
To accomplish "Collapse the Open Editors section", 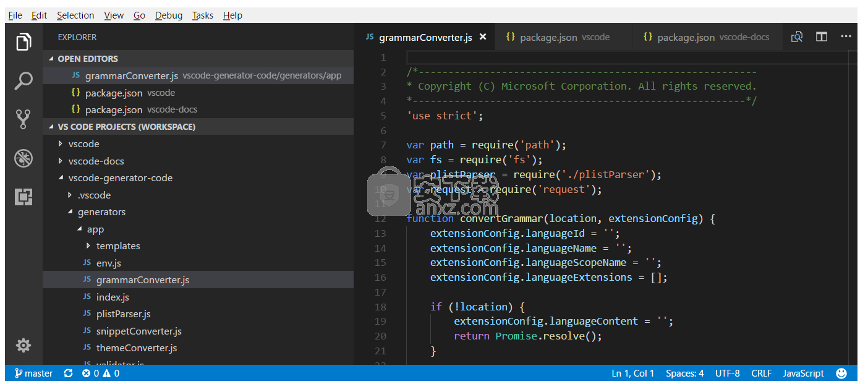I will click(x=52, y=59).
